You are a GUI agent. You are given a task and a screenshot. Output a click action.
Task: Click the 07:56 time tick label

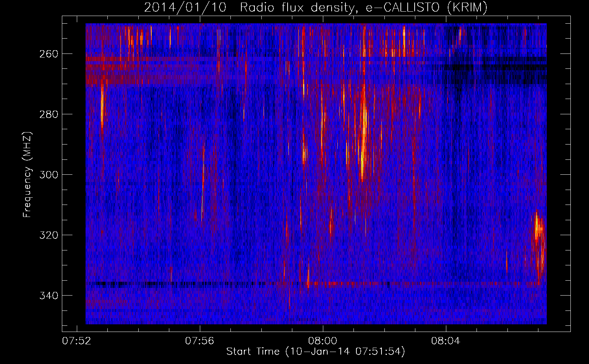tap(199, 341)
